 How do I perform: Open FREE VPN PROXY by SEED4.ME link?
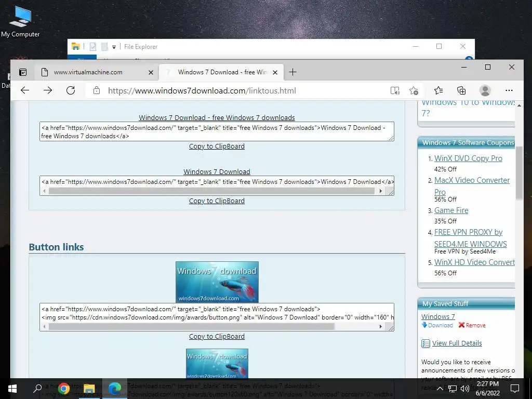(470, 238)
